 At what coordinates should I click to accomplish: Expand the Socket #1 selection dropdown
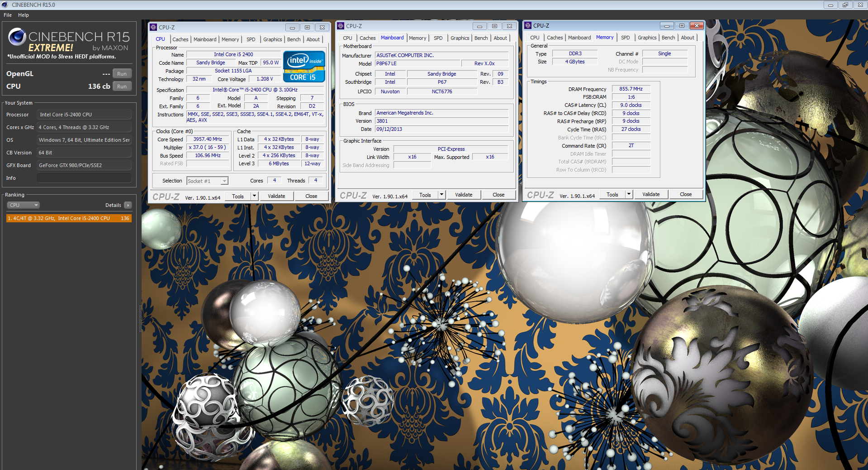pos(224,181)
